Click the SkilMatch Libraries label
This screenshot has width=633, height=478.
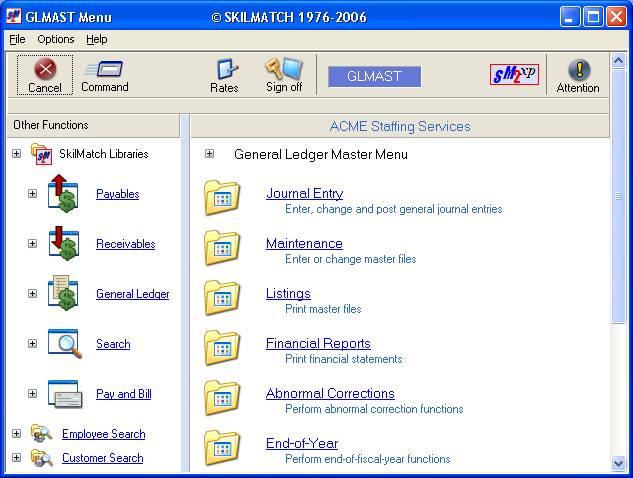pyautogui.click(x=104, y=154)
